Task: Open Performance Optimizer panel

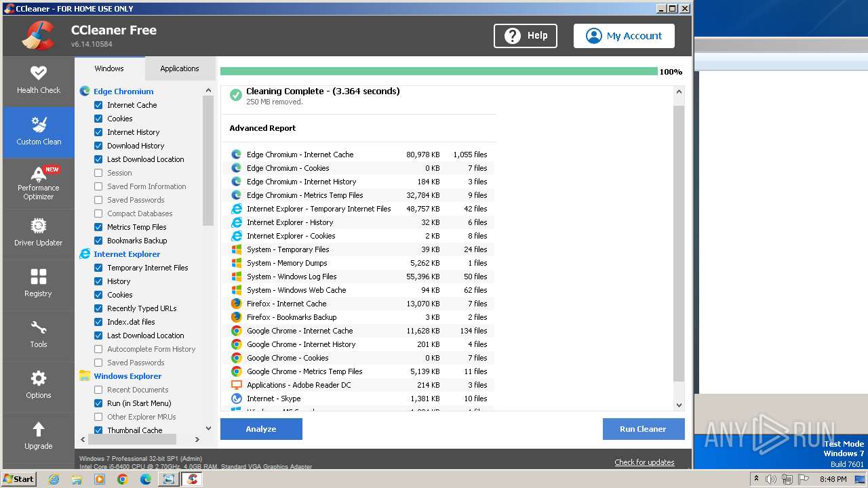Action: pos(39,183)
